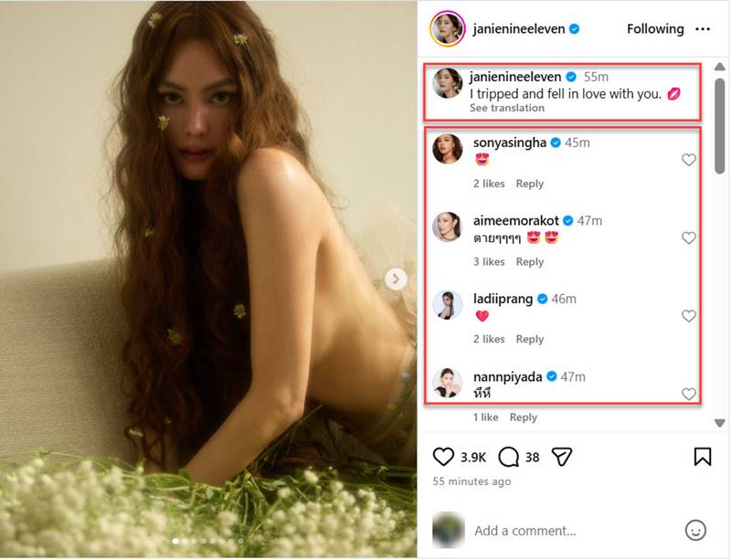This screenshot has width=731, height=560.
Task: Reply to sonyasingha's comment
Action: [530, 184]
